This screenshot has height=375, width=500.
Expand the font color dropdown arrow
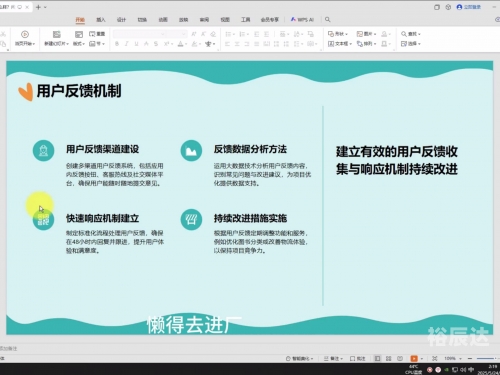coord(185,44)
